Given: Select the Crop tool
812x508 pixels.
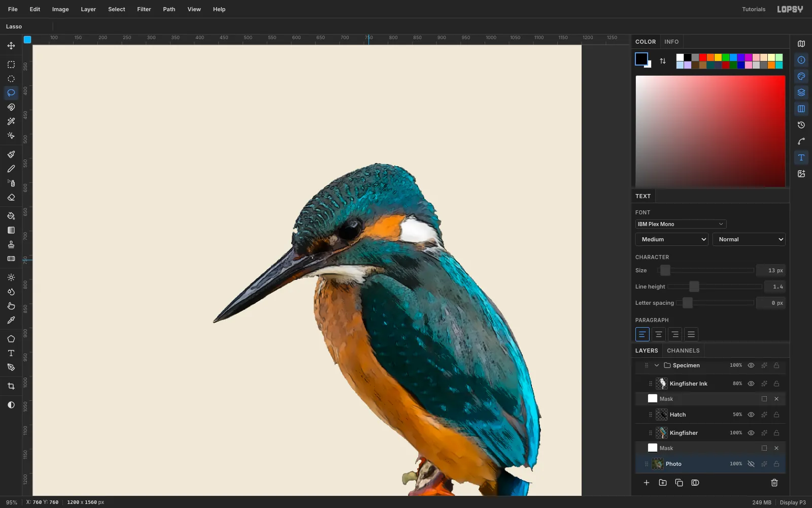Looking at the screenshot, I should (x=11, y=386).
